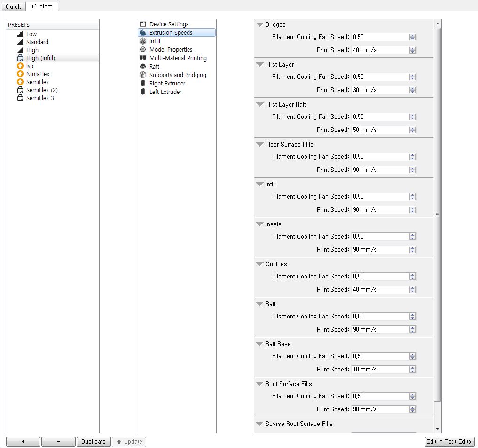
Task: Click the Right Extruder category icon
Action: click(x=143, y=83)
